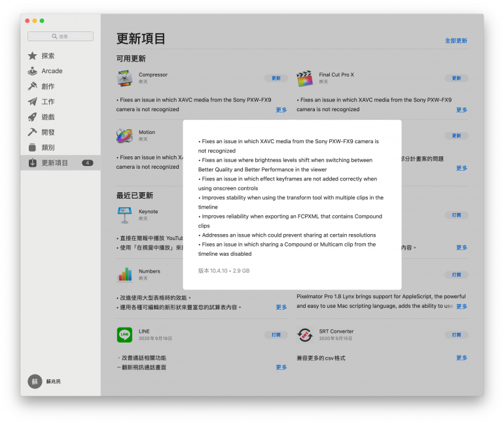Click the paintbrush icon beside 創作

32,86
